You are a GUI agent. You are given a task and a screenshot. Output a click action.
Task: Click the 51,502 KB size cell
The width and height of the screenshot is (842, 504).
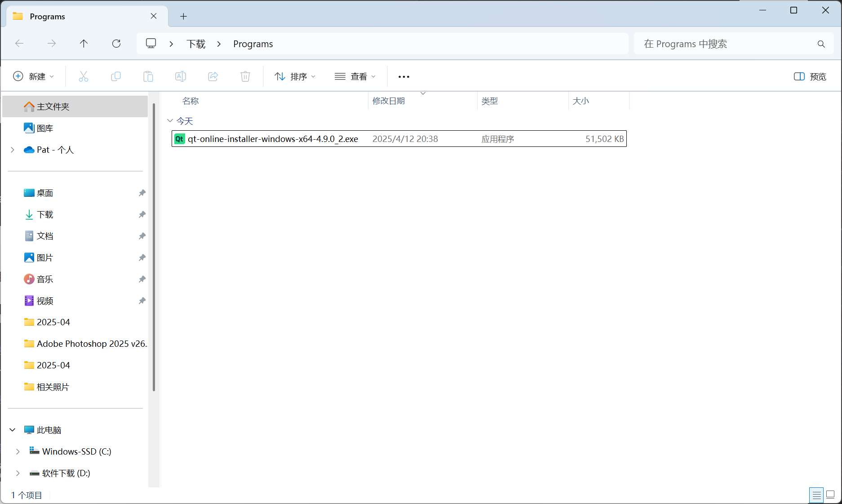[x=604, y=139]
